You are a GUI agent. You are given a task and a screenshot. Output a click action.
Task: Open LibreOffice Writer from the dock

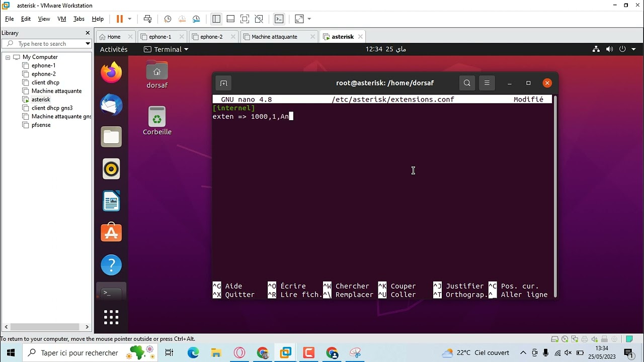(111, 201)
